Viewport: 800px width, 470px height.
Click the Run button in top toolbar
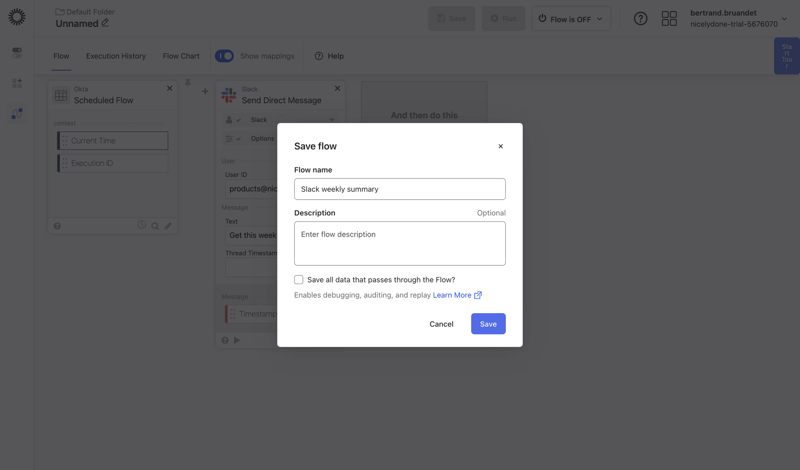[504, 19]
